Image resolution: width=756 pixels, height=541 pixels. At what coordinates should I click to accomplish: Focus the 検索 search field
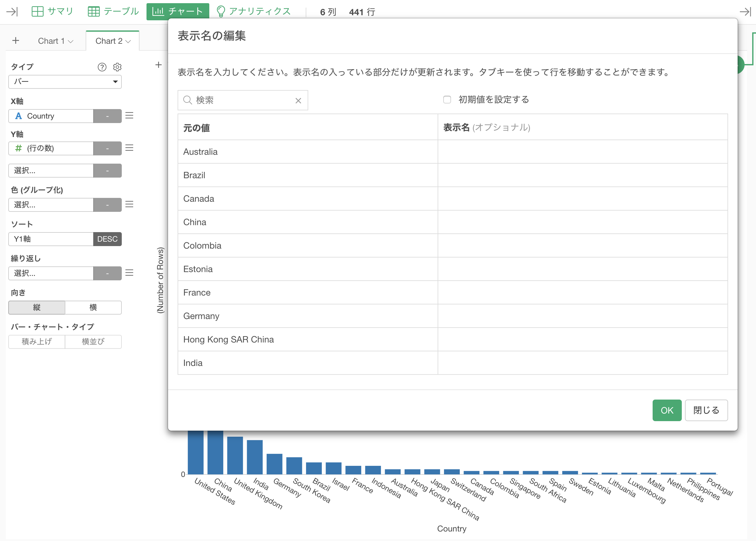243,100
